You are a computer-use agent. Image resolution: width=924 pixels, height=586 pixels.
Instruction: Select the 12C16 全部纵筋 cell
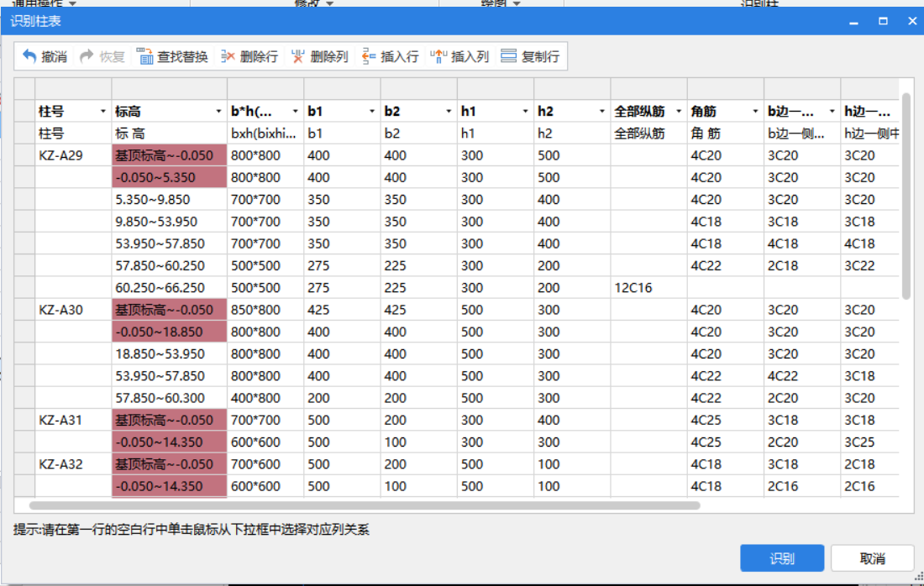point(648,287)
